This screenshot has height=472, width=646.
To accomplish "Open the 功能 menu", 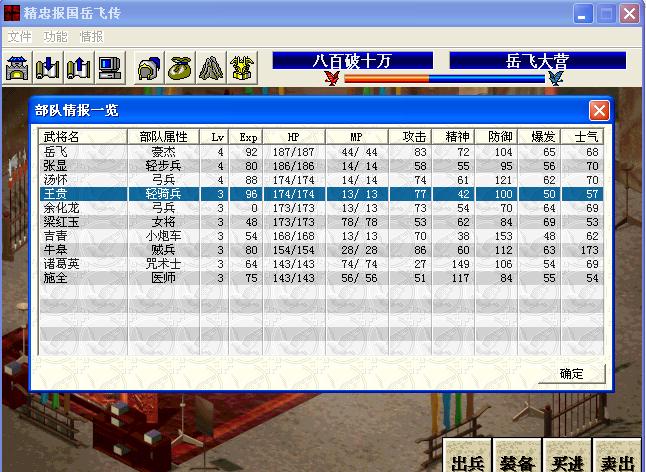I will pyautogui.click(x=56, y=37).
